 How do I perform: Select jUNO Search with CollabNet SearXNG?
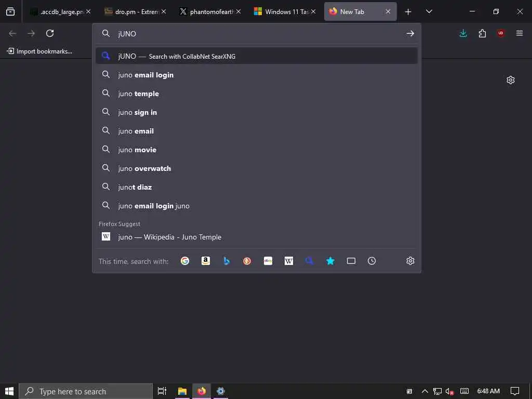(x=257, y=56)
